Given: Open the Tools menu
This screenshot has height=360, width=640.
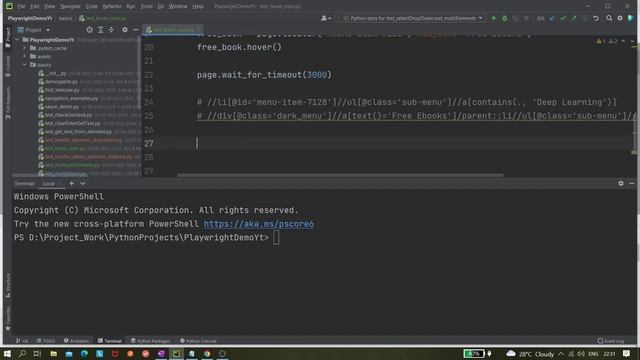Looking at the screenshot, I should [x=146, y=7].
